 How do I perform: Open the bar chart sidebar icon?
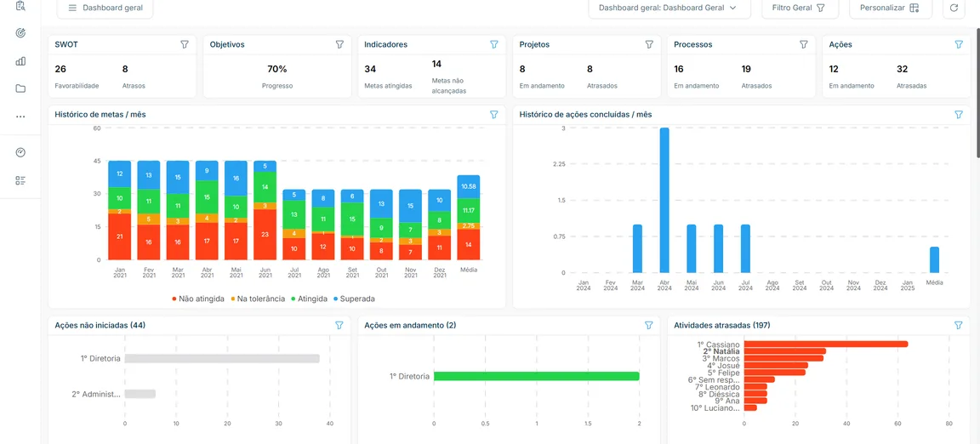tap(20, 60)
